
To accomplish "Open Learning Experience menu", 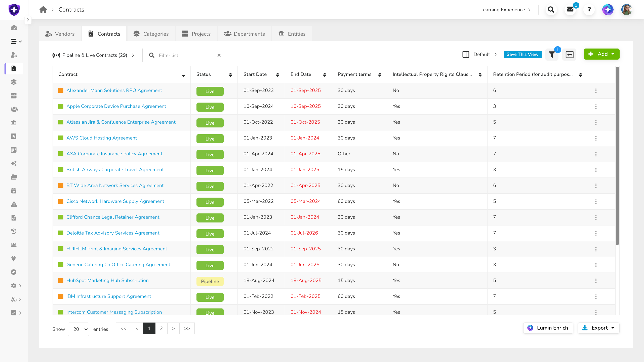I will [506, 10].
